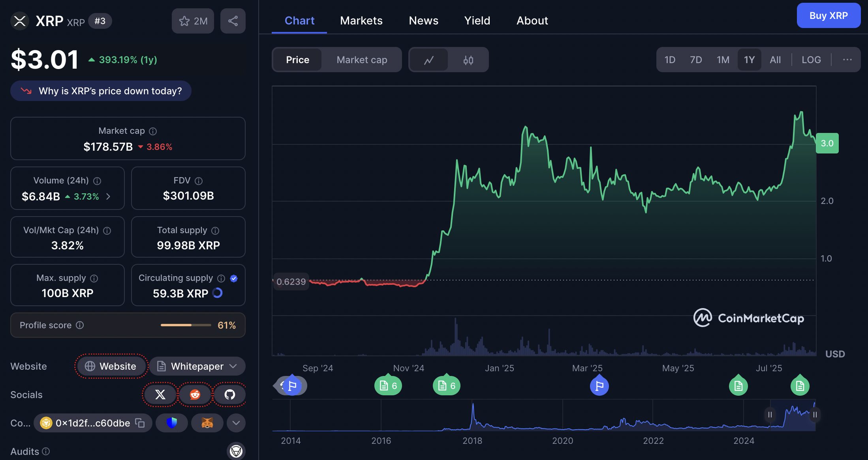Viewport: 868px width, 460px height.
Task: Set chart range to 1D
Action: click(x=670, y=60)
